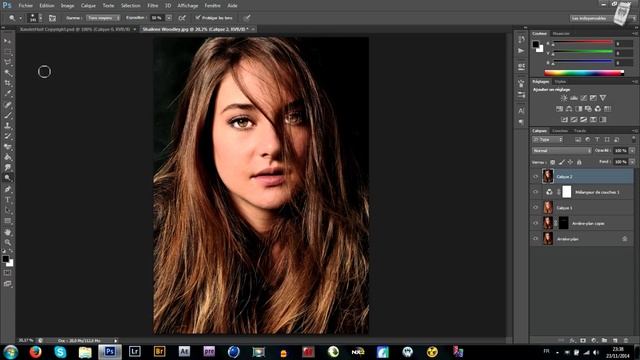
Task: Click the new group folder icon
Action: click(604, 340)
